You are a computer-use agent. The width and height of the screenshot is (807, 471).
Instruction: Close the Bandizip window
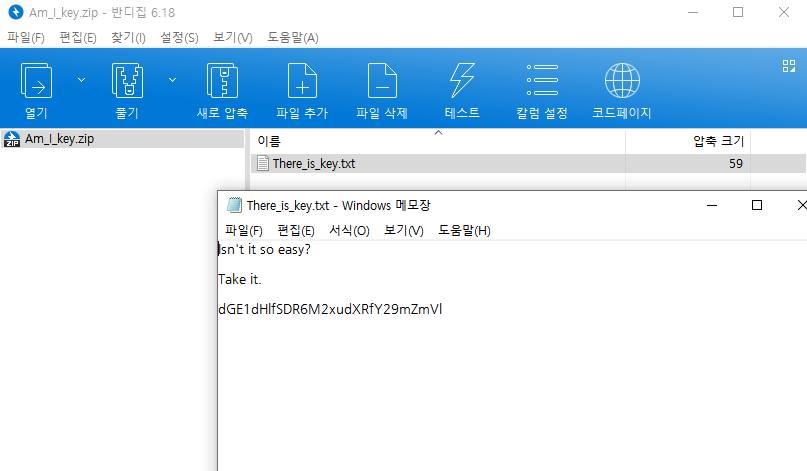click(783, 12)
